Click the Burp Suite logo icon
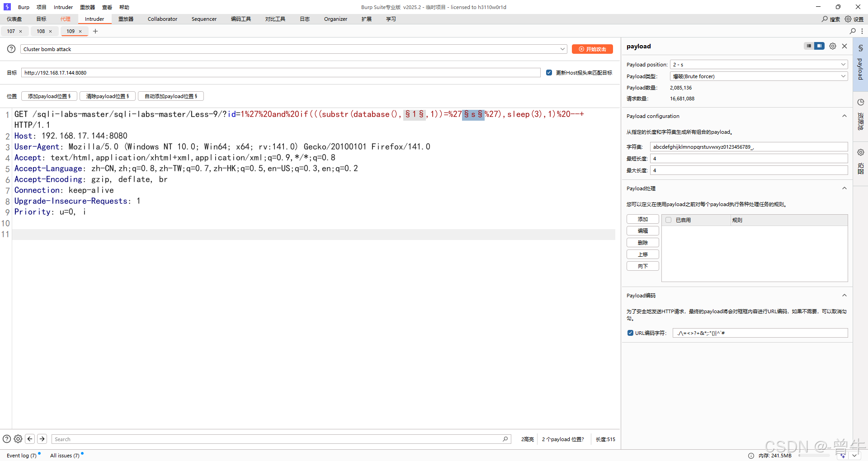Image resolution: width=868 pixels, height=461 pixels. click(7, 7)
